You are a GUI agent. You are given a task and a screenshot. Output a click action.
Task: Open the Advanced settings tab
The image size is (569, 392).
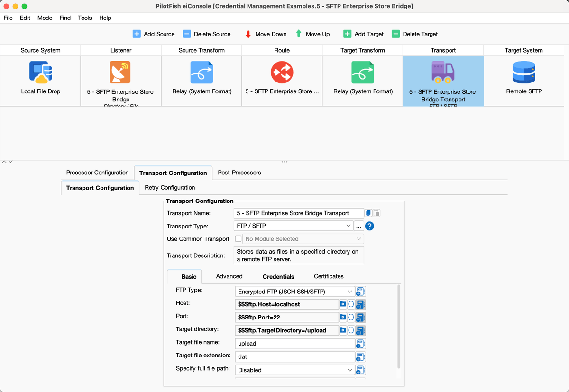point(229,276)
